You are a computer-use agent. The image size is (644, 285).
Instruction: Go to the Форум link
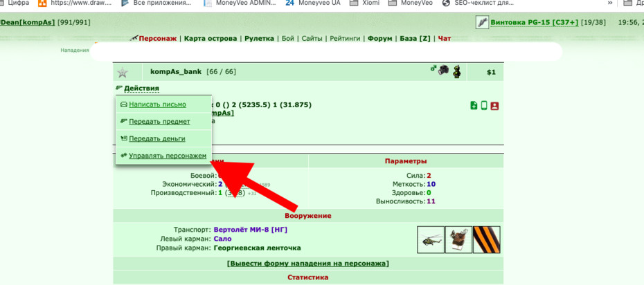pos(379,39)
